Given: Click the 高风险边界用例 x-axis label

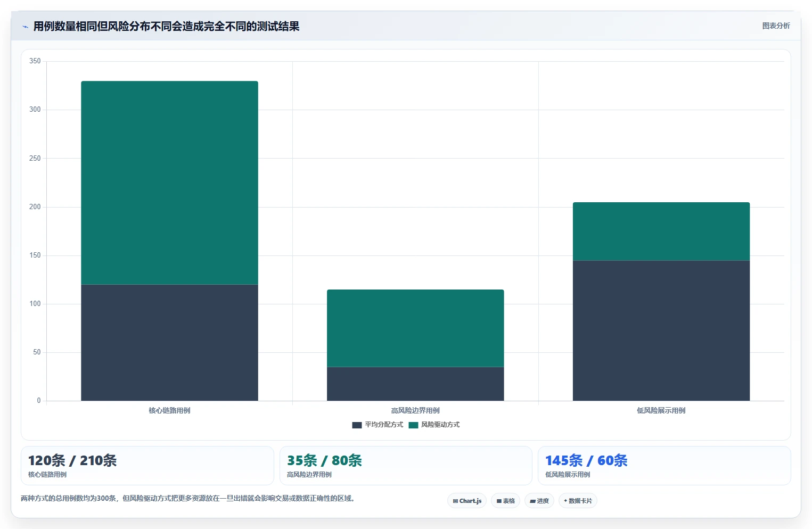Looking at the screenshot, I should point(415,410).
